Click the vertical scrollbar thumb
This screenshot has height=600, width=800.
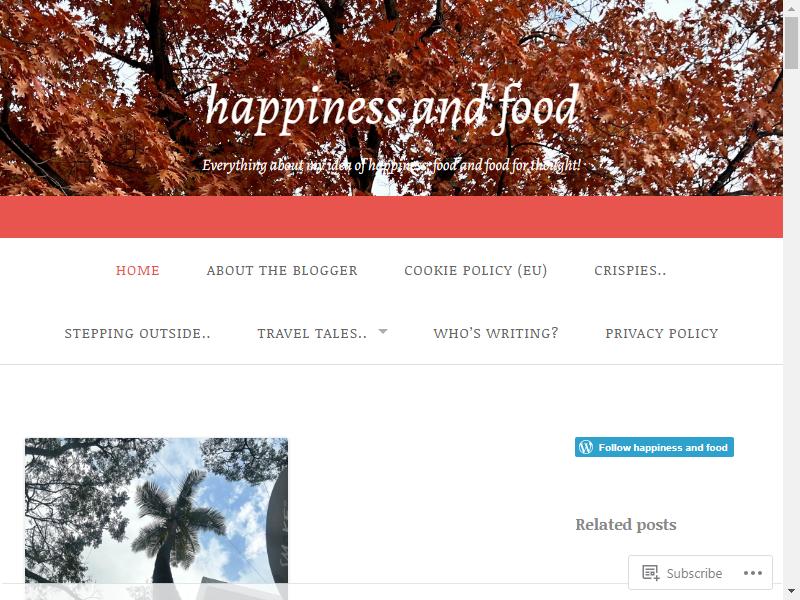click(x=791, y=43)
